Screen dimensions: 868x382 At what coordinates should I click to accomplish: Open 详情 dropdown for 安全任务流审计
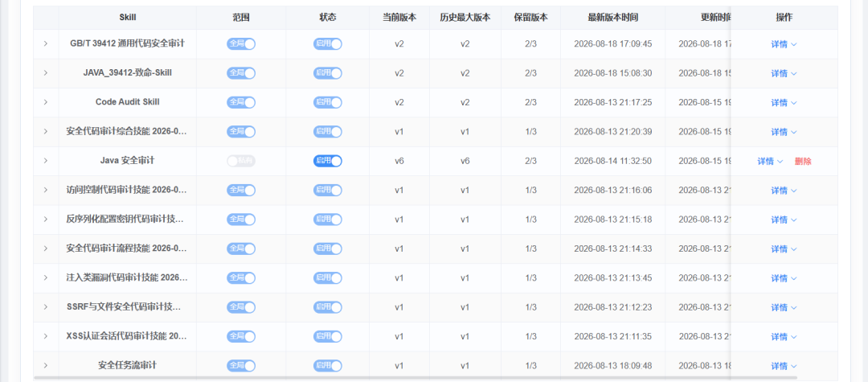[x=784, y=366]
